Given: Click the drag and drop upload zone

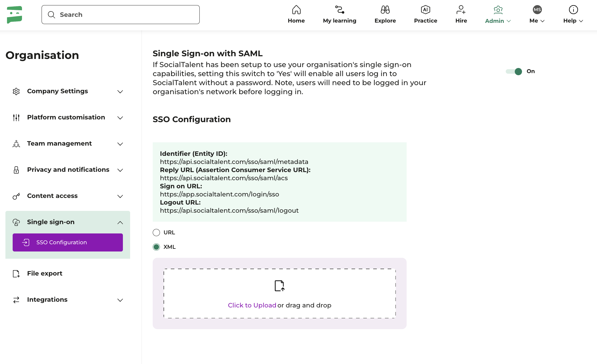Looking at the screenshot, I should [x=280, y=294].
